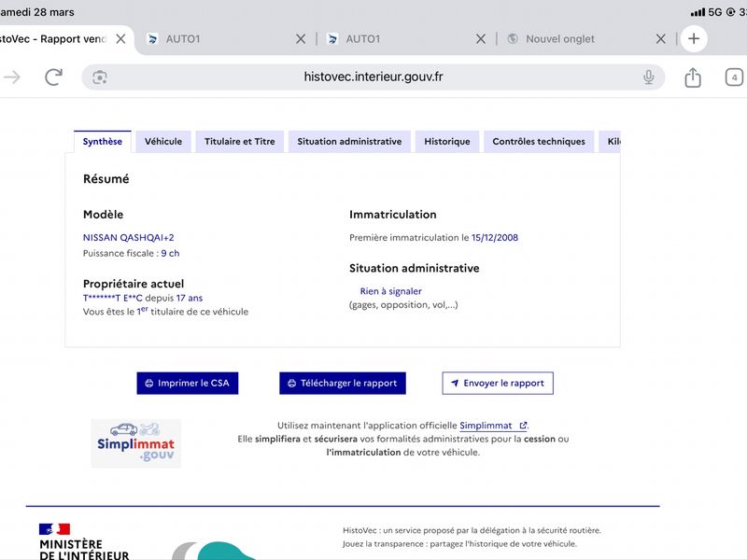Click the Imprimer le CSA button
The image size is (747, 560).
[188, 384]
